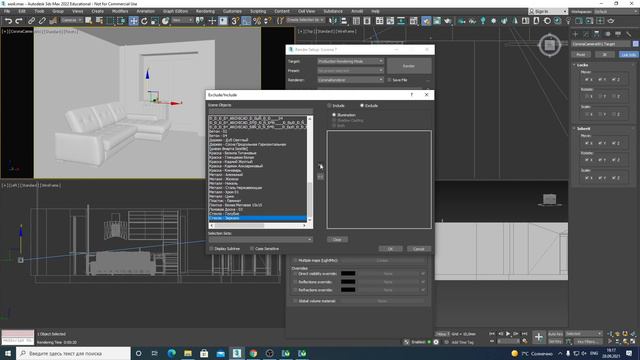
Task: Click the black Direct visibility override color swatch
Action: tap(348, 273)
